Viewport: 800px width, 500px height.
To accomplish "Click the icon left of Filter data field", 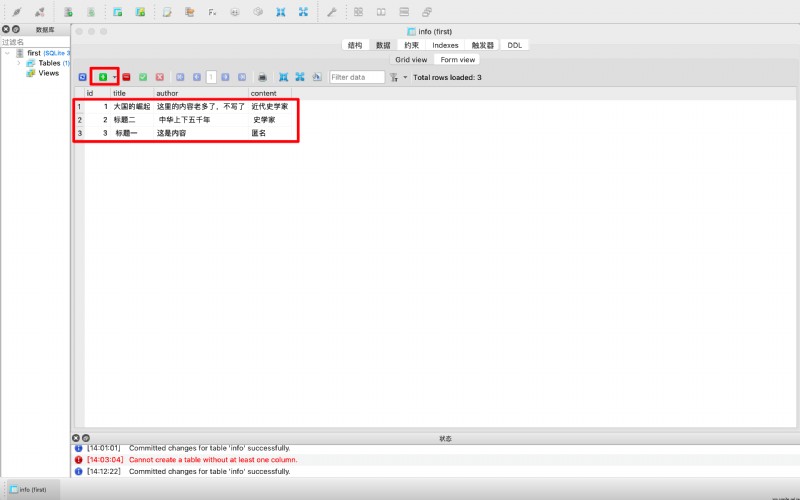I will (317, 77).
